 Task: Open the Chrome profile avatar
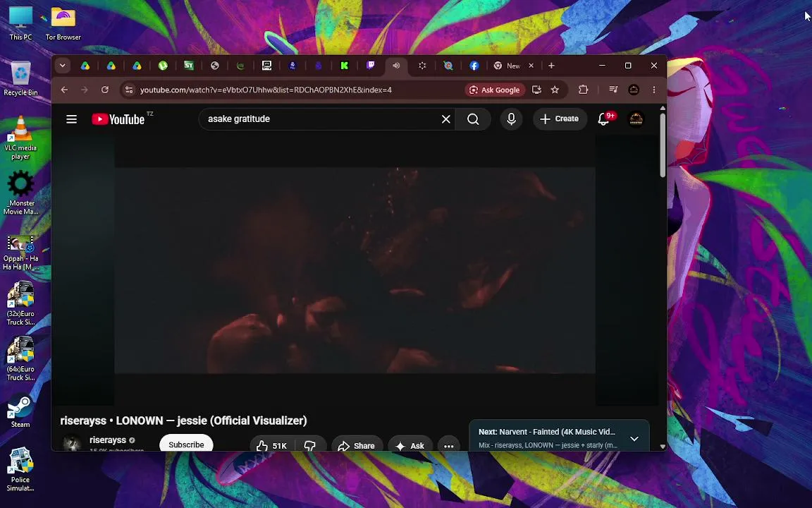pyautogui.click(x=634, y=90)
